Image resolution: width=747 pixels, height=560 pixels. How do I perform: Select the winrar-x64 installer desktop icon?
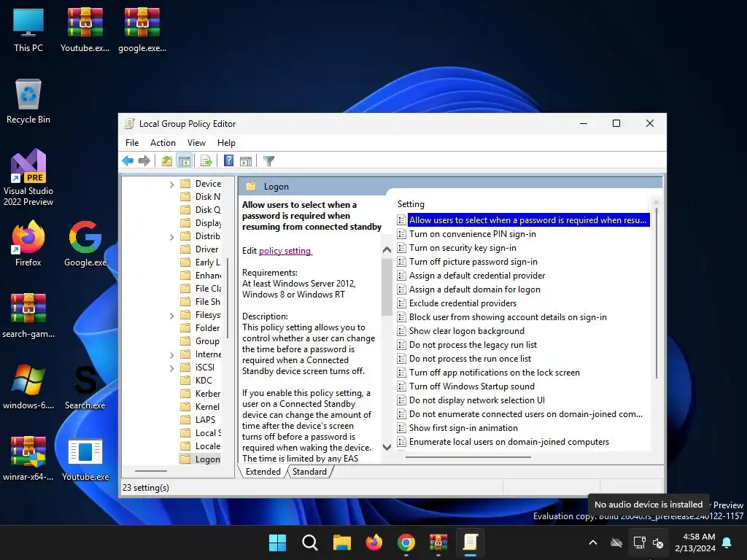point(28,459)
